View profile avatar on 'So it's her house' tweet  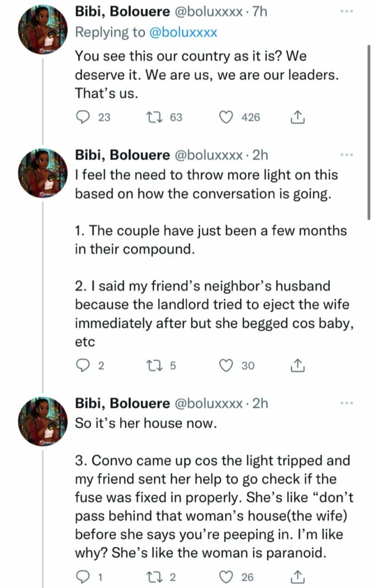click(43, 422)
